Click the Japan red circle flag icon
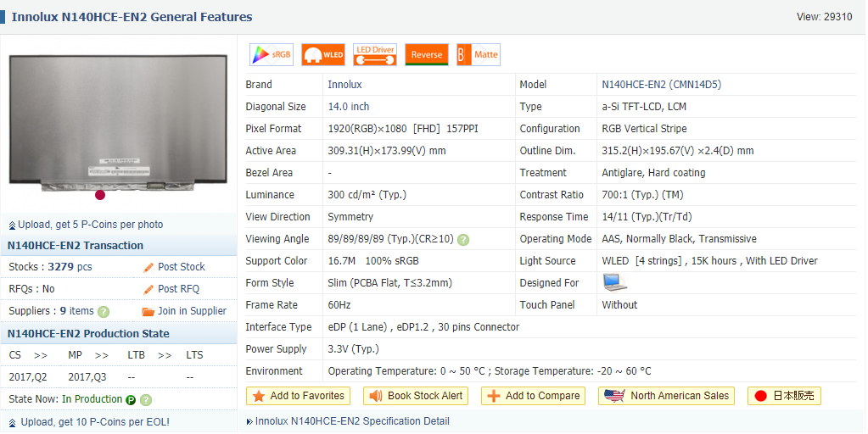868x434 pixels. tap(760, 396)
